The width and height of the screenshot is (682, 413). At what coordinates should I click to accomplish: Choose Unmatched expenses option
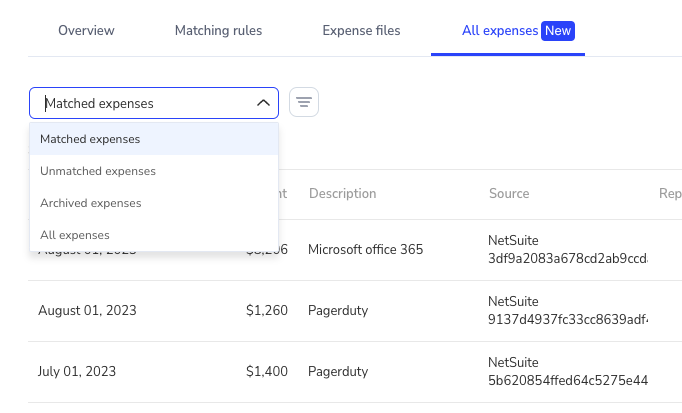(154, 171)
